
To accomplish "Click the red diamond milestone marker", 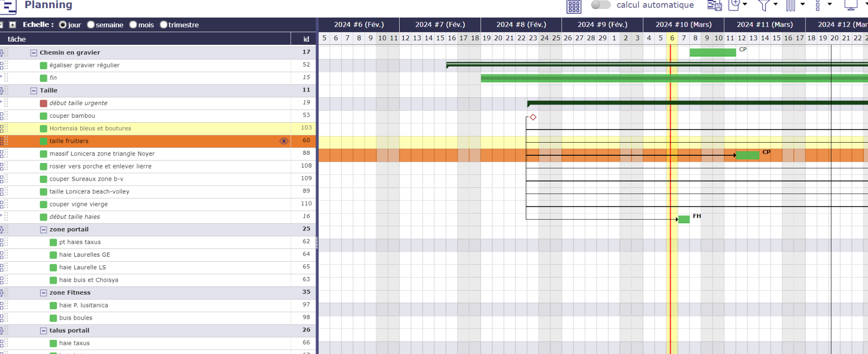I will tap(533, 117).
